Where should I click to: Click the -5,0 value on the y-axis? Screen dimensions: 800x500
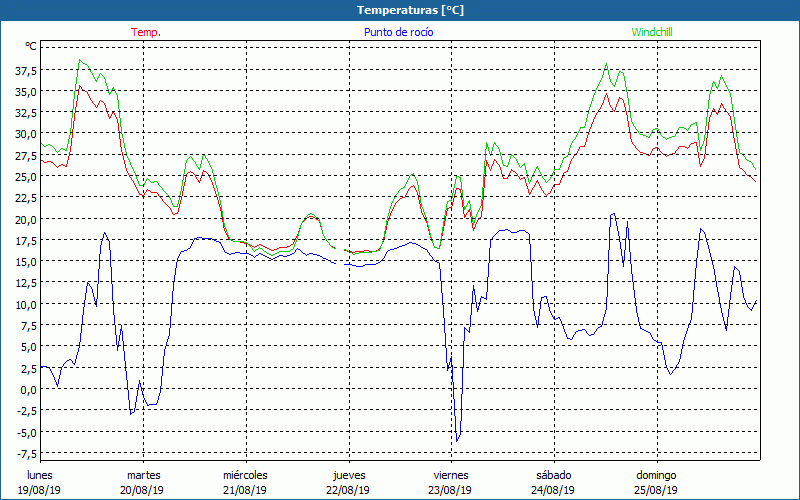[27, 432]
